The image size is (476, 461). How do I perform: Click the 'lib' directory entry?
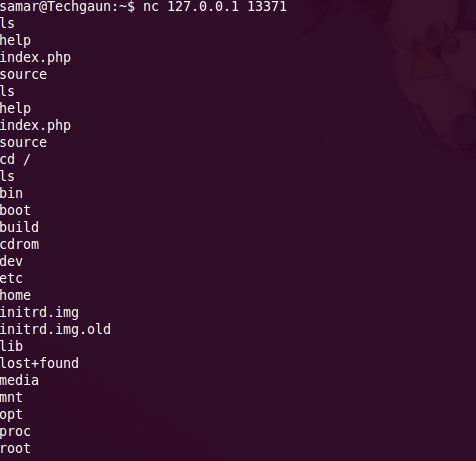tap(11, 346)
